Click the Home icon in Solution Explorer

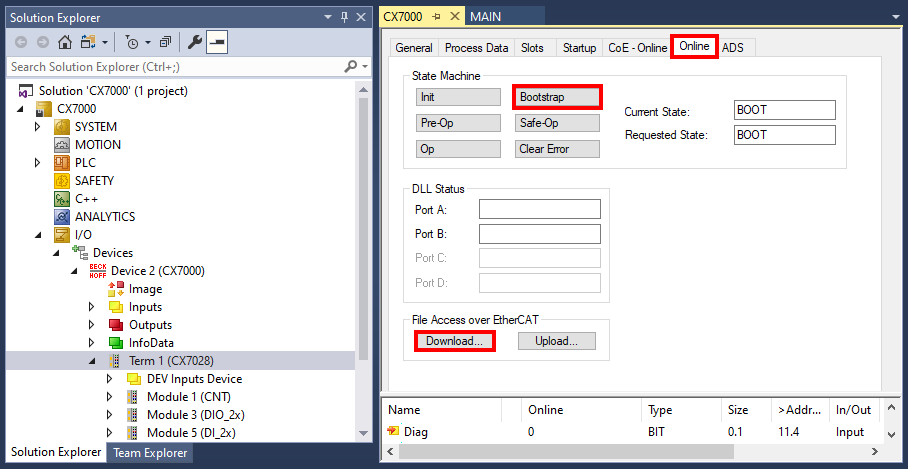point(65,42)
